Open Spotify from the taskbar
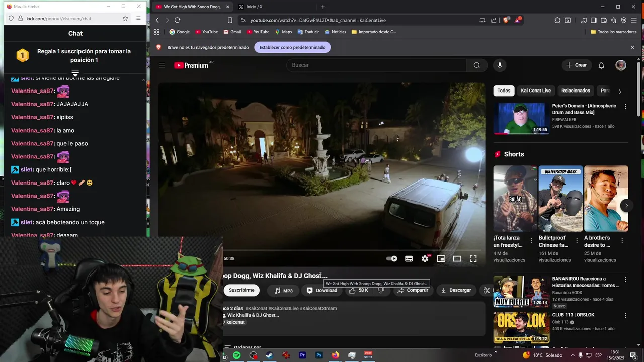Viewport: 644px width, 362px height. point(236,355)
